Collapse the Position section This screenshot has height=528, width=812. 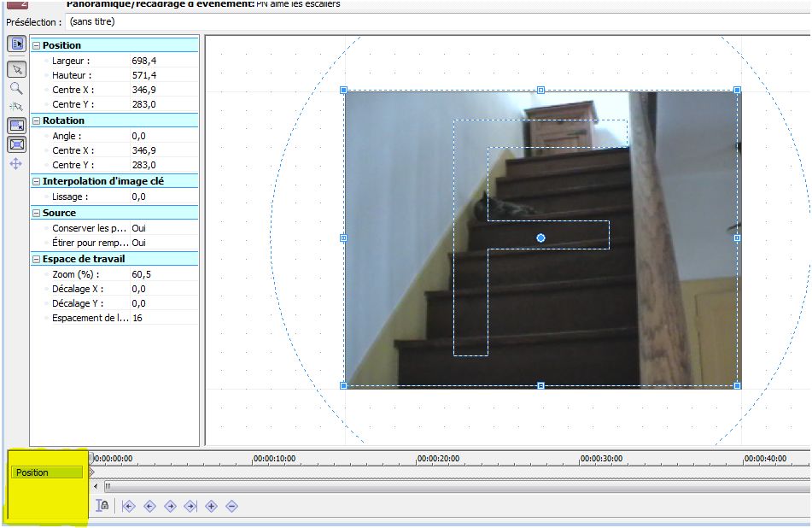[36, 45]
